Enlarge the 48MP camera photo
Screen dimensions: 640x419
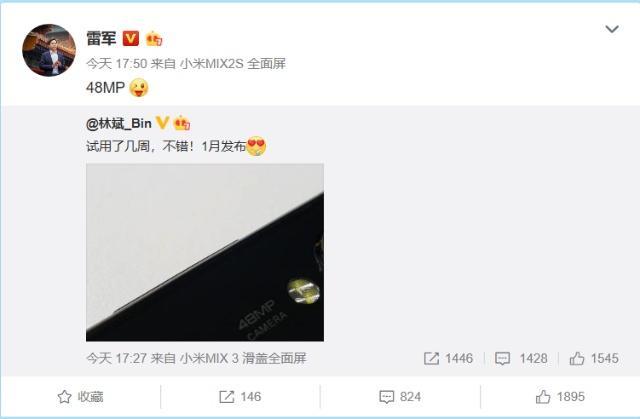point(205,252)
